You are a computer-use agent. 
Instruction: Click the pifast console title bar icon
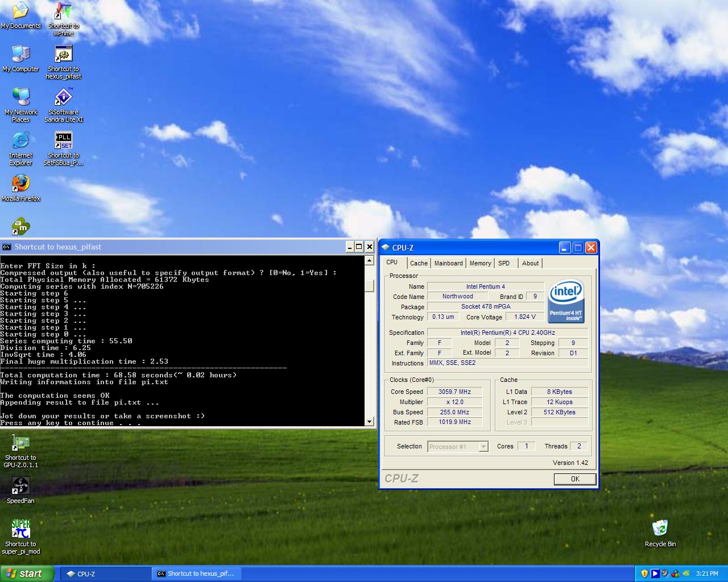[7, 247]
